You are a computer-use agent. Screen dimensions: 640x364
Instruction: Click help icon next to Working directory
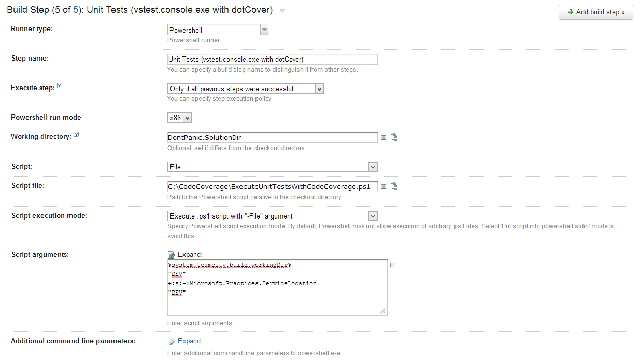coord(76,134)
